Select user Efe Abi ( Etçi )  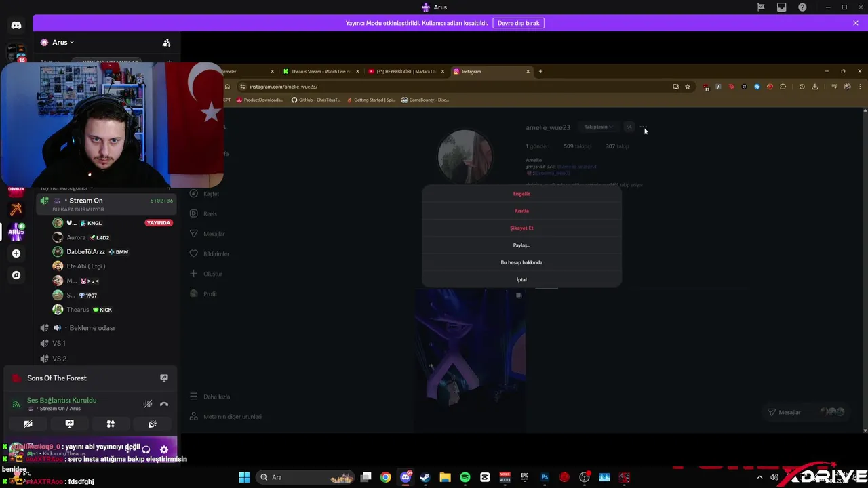(x=85, y=266)
